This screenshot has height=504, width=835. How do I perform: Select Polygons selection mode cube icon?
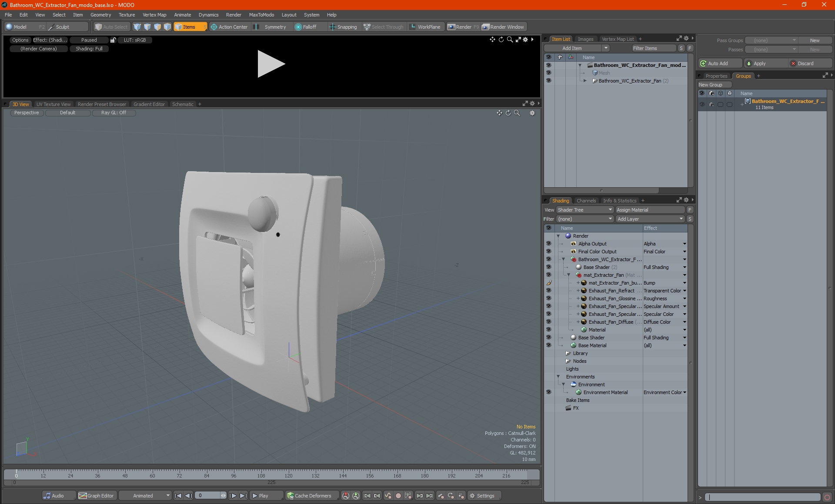(157, 27)
